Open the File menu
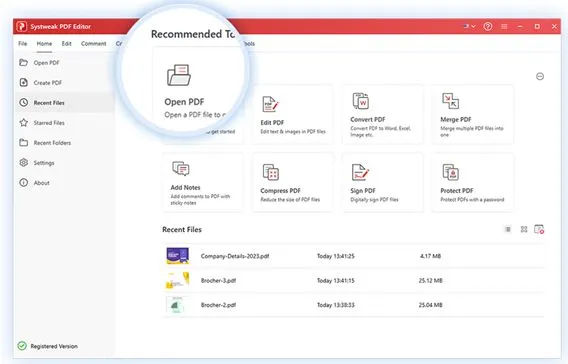568x364 pixels. tap(22, 43)
